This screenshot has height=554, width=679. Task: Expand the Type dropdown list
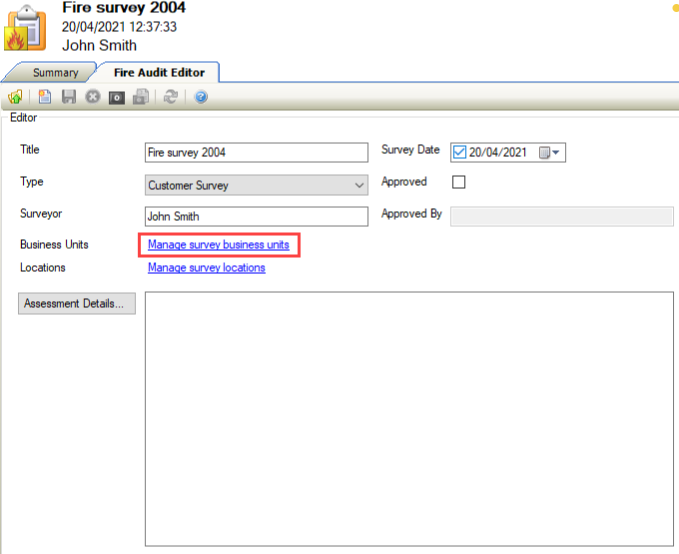[x=360, y=185]
